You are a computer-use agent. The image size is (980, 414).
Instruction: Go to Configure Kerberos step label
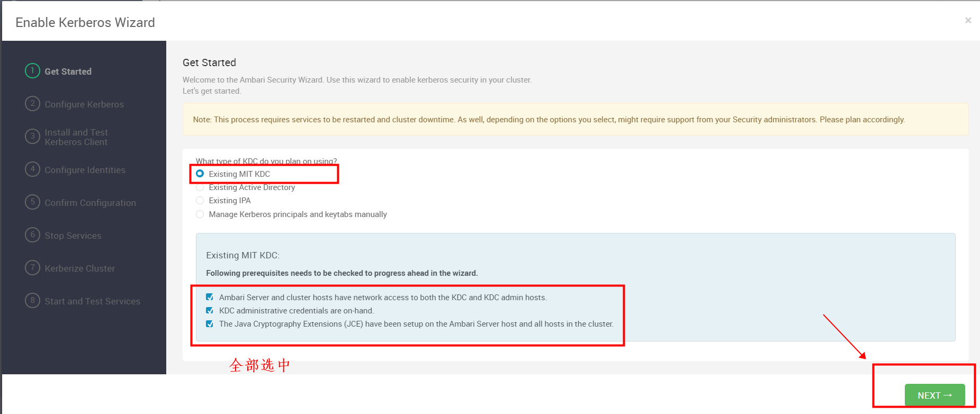(x=84, y=104)
